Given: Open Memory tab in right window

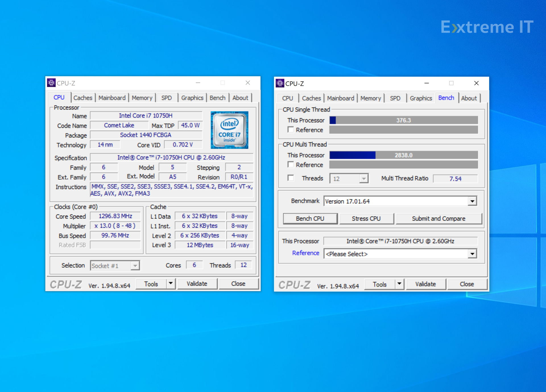Looking at the screenshot, I should (371, 98).
